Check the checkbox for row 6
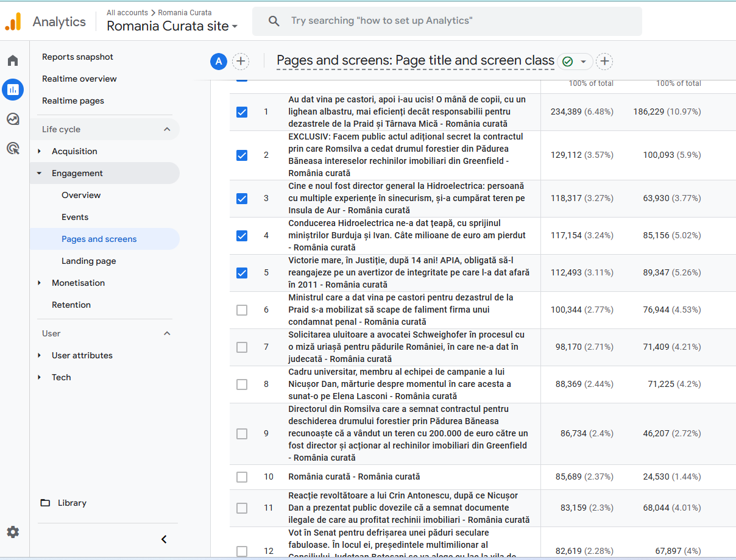 242,310
